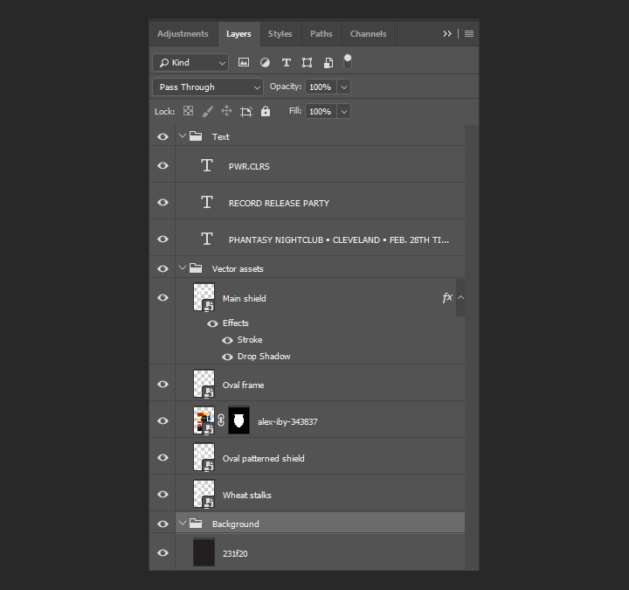
Task: Filter layers by pixel type icon
Action: point(244,62)
